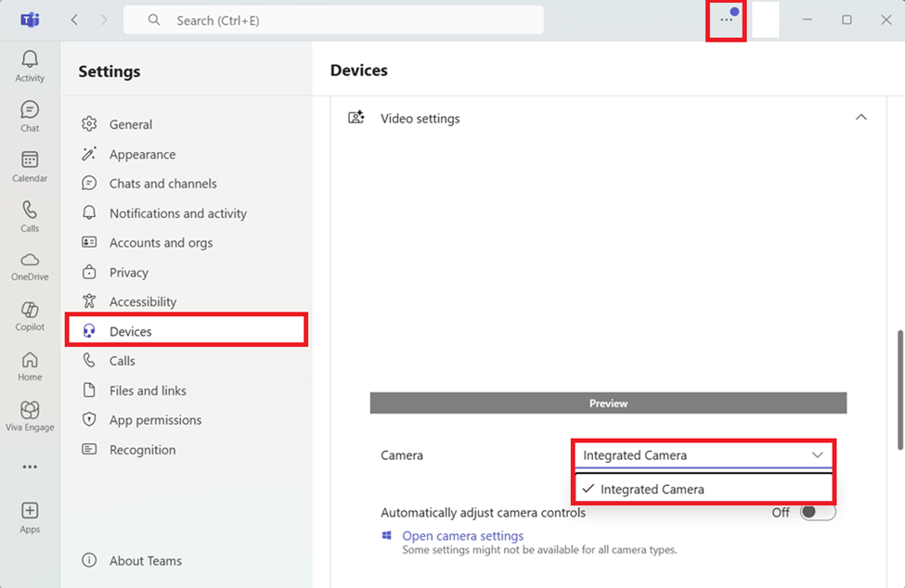Collapse the Video settings section
Screen dimensions: 905x588
[x=860, y=118]
